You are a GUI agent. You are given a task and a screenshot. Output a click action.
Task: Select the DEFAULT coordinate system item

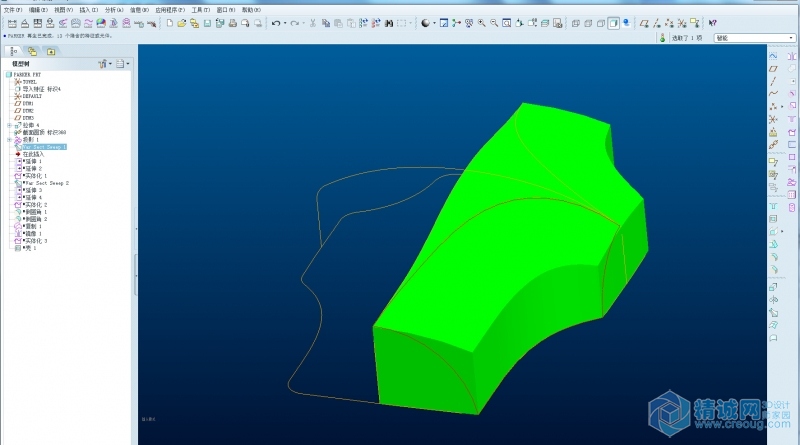[28, 96]
